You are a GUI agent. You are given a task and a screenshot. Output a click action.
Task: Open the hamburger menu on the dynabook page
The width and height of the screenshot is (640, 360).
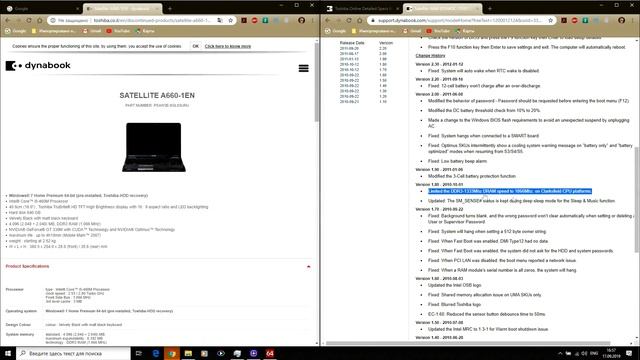(x=303, y=68)
